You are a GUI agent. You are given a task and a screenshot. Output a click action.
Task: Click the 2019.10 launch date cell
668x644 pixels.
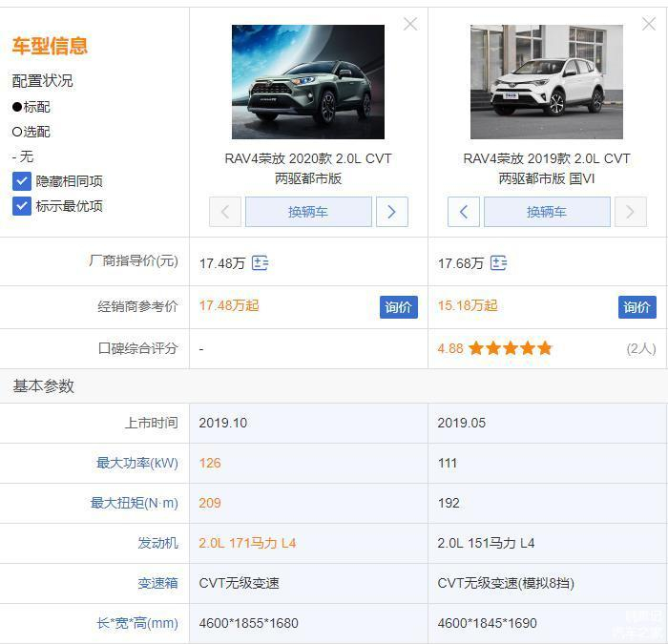pos(308,423)
